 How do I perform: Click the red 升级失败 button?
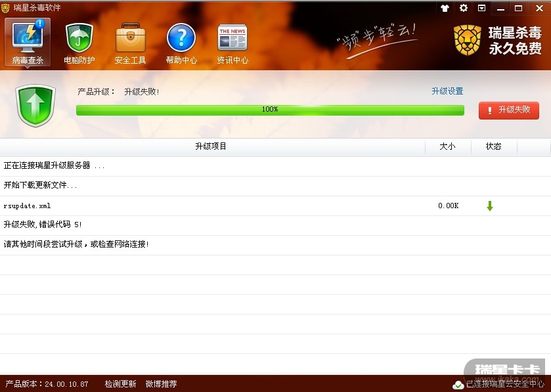pos(508,110)
